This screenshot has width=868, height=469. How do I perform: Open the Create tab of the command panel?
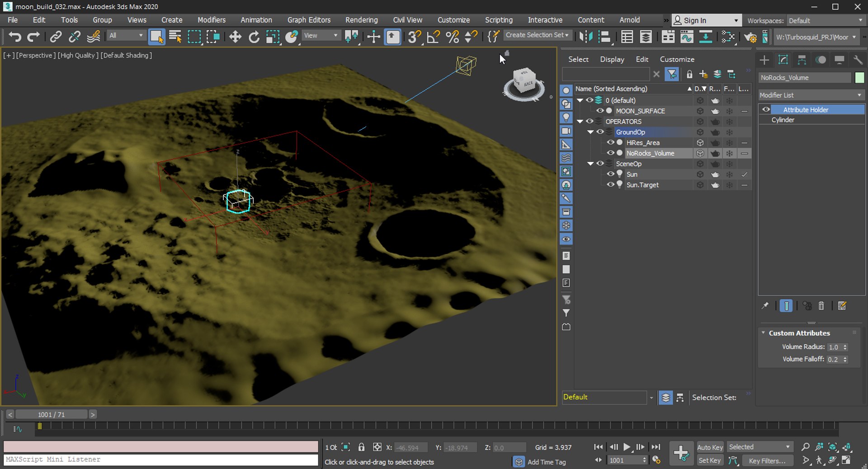pos(764,60)
